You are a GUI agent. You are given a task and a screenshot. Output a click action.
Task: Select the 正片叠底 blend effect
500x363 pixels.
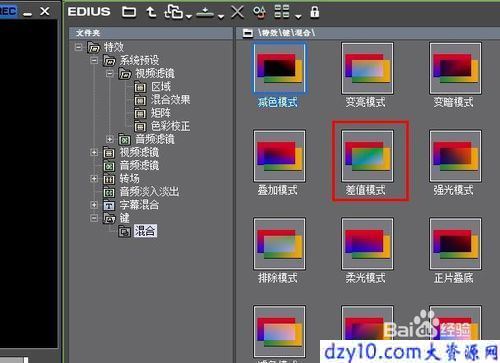(455, 250)
